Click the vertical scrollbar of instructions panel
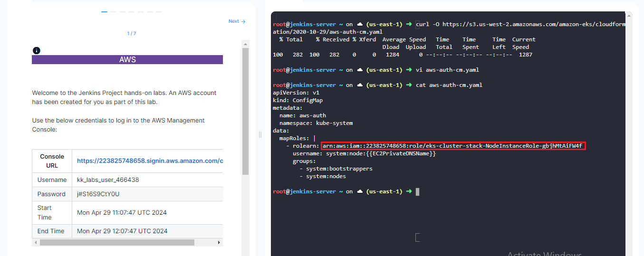The width and height of the screenshot is (644, 256). (246, 112)
